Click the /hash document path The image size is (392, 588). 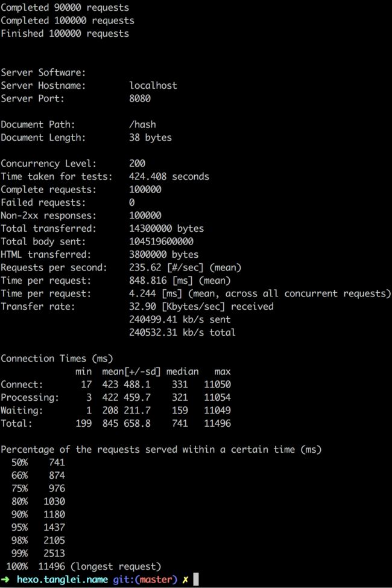coord(142,124)
